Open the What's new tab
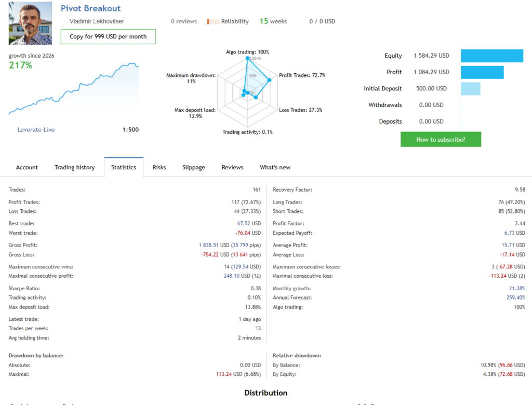This screenshot has height=405, width=532. (x=275, y=167)
